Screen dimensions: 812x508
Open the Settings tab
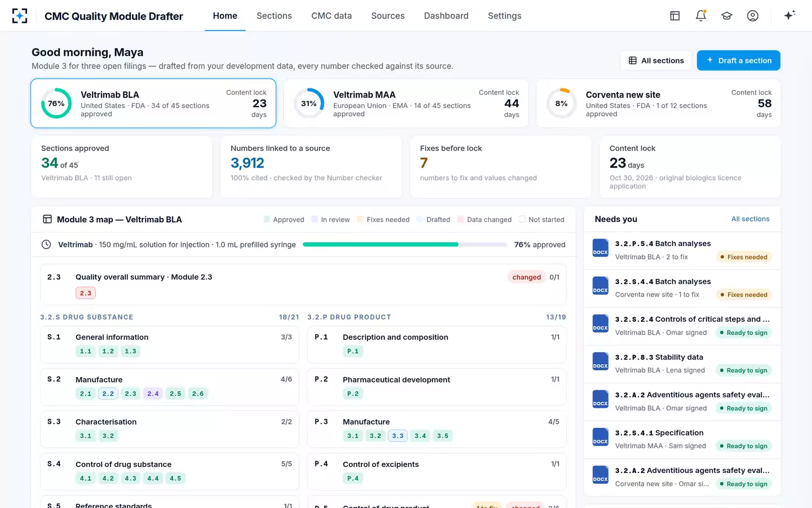505,16
